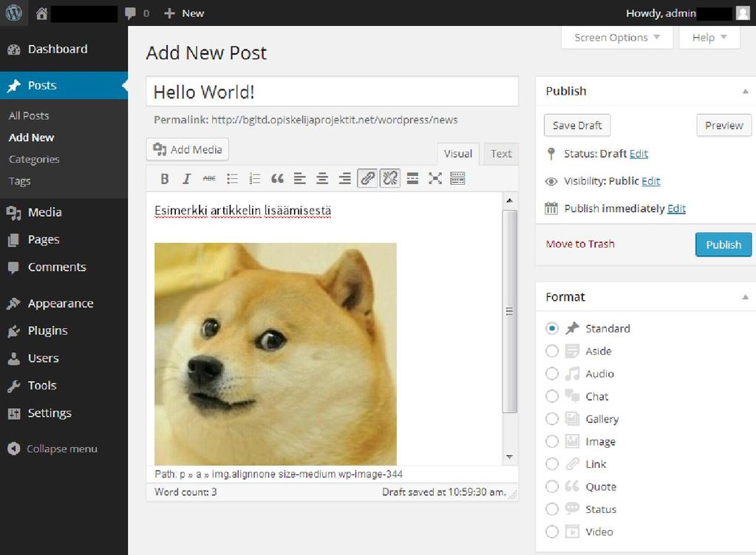Select the Status post format
The width and height of the screenshot is (756, 555).
pos(552,509)
